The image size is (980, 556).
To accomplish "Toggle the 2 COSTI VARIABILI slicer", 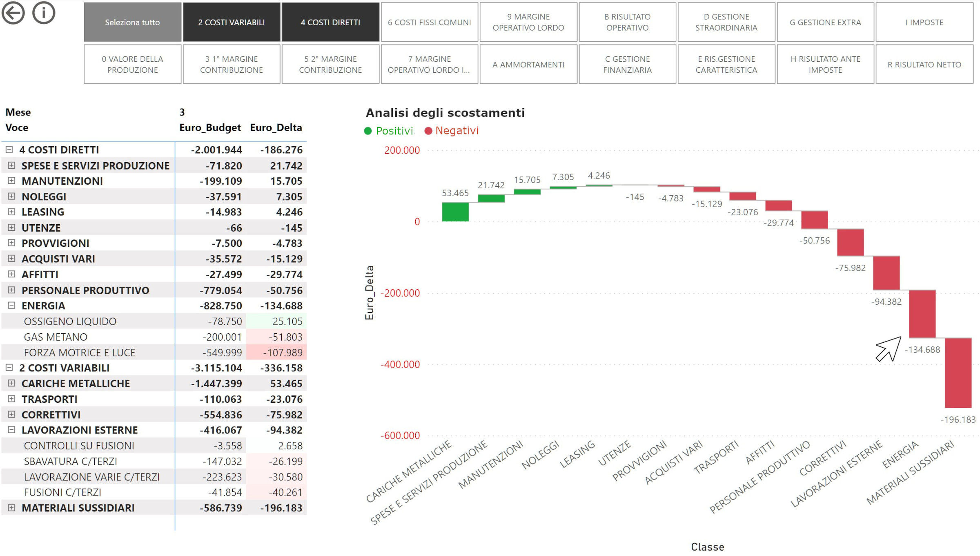I will coord(232,22).
